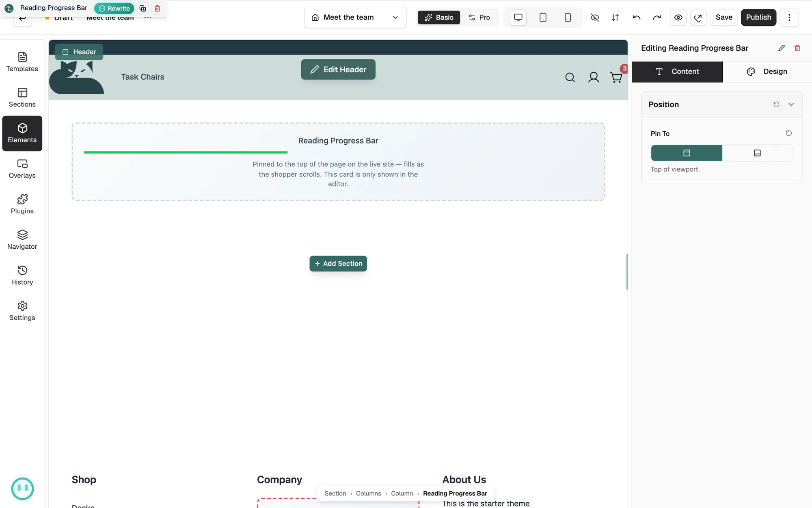812x508 pixels.
Task: Select Section in the breadcrumb
Action: (x=335, y=493)
